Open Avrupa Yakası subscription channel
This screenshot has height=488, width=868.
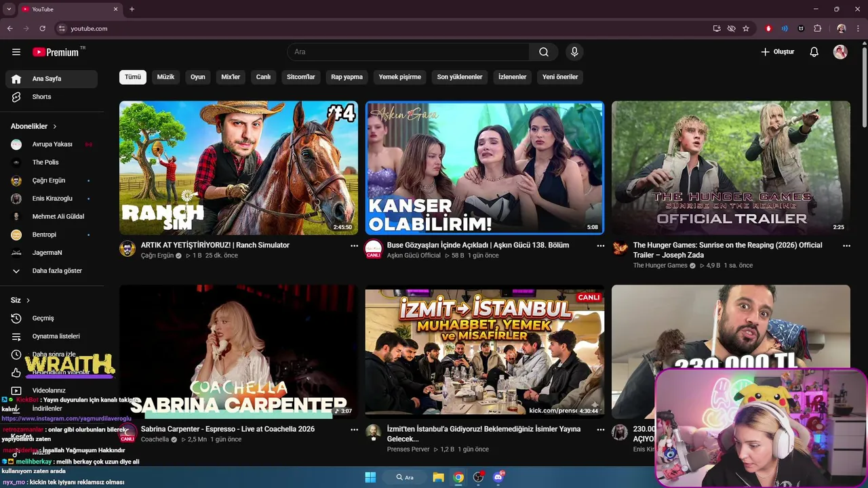click(x=52, y=144)
